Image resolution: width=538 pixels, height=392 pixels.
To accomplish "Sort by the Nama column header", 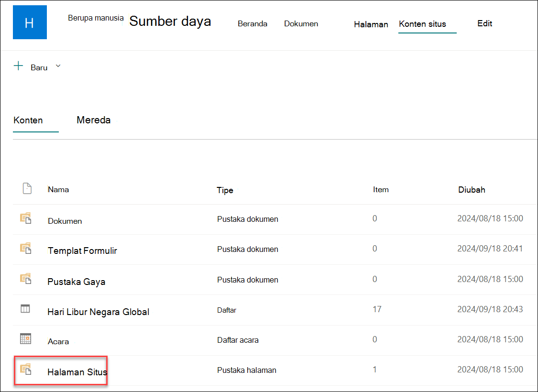I will click(x=58, y=190).
